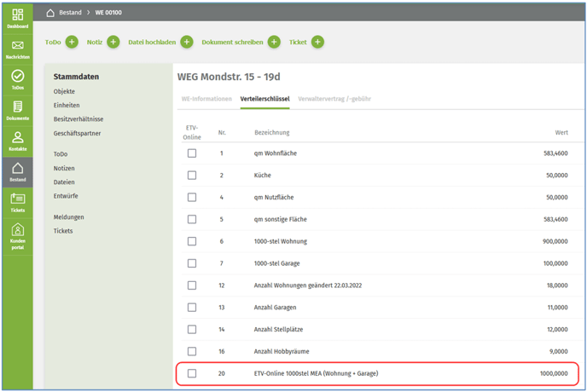Open Tickets entry in Stammdaten panel

[x=63, y=231]
